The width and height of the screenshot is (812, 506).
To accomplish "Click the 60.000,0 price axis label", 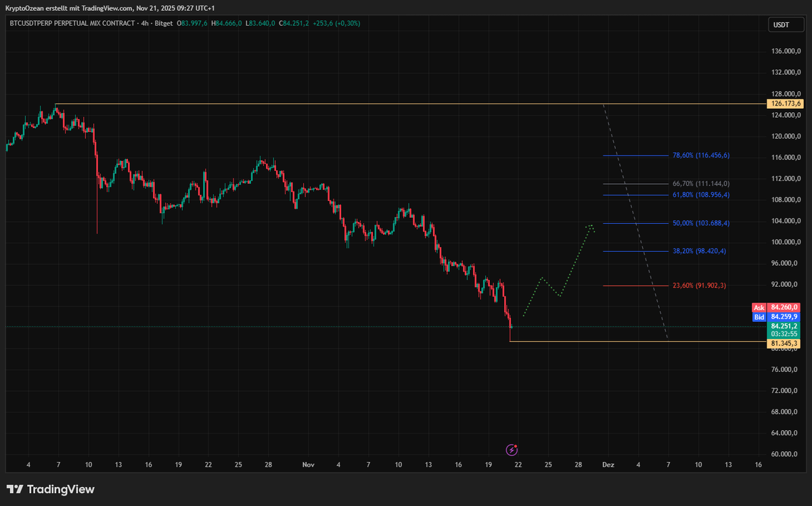I will 786,454.
